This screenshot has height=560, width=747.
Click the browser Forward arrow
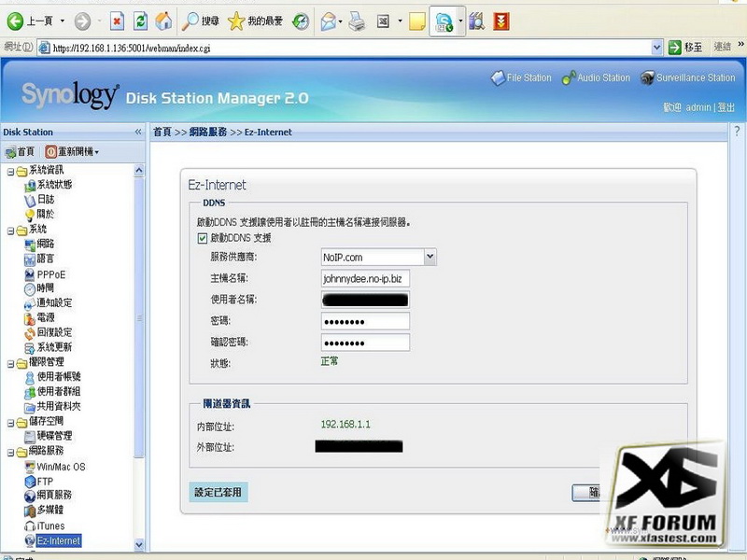(82, 21)
